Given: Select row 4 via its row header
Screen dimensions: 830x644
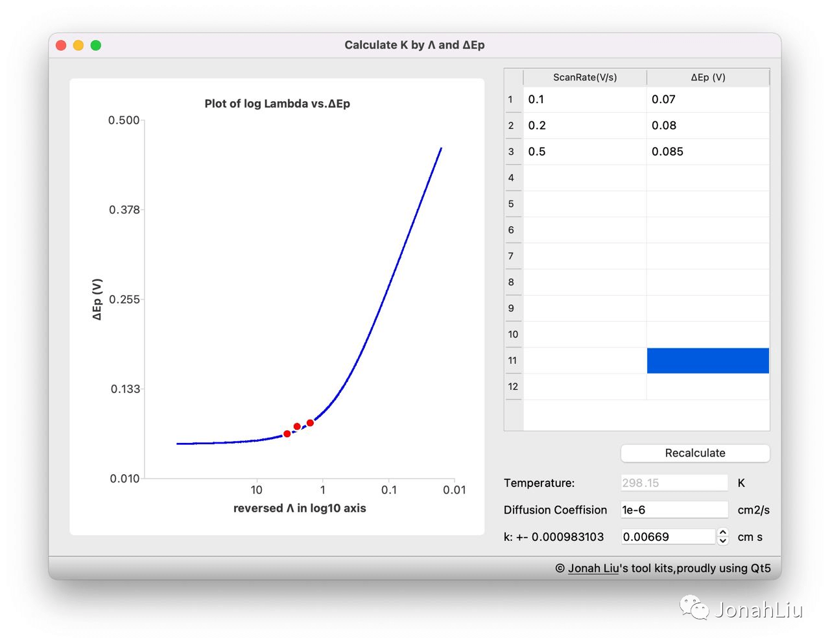Looking at the screenshot, I should coord(512,178).
